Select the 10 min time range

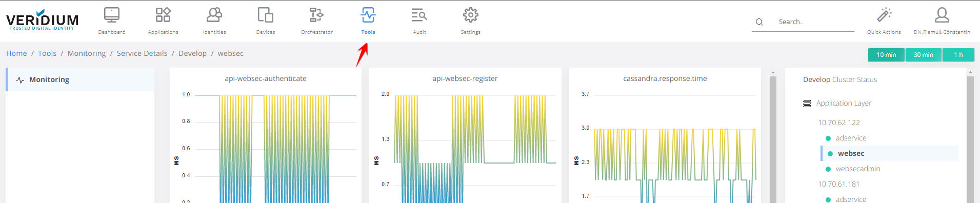point(886,55)
